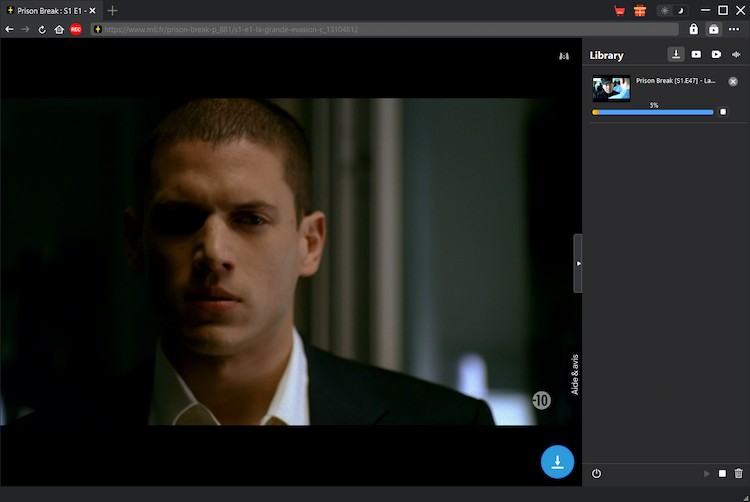Resume all downloads with play icon
Image resolution: width=750 pixels, height=502 pixels.
coord(706,473)
